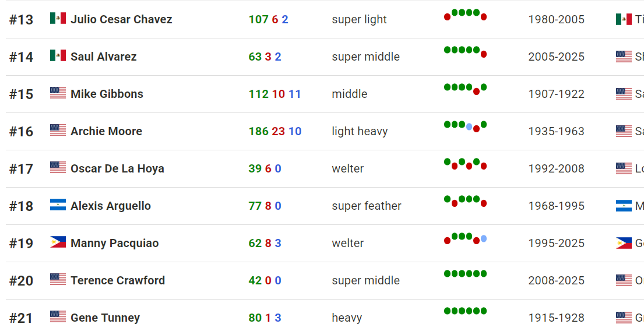644x331 pixels.
Task: Click Terence Crawford's name
Action: pyautogui.click(x=117, y=280)
